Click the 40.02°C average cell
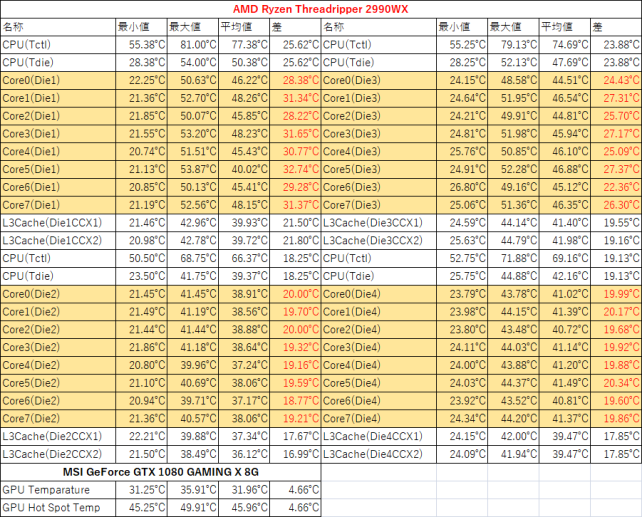 coord(244,169)
